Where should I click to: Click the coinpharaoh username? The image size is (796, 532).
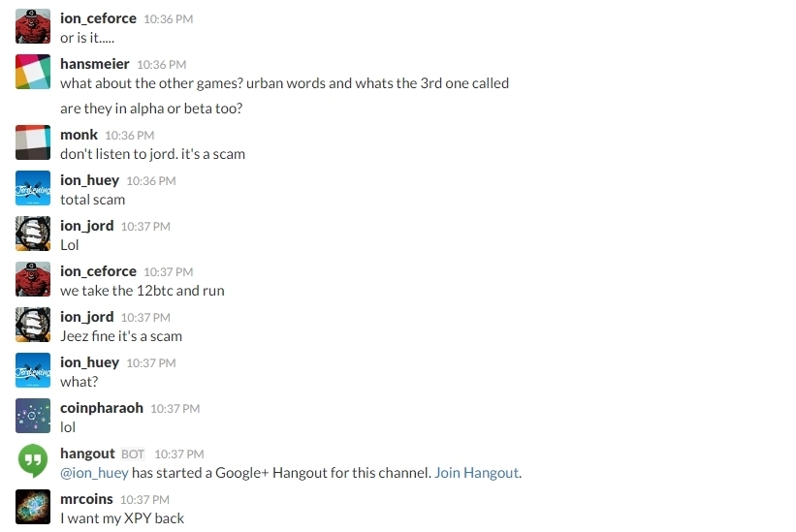click(102, 408)
